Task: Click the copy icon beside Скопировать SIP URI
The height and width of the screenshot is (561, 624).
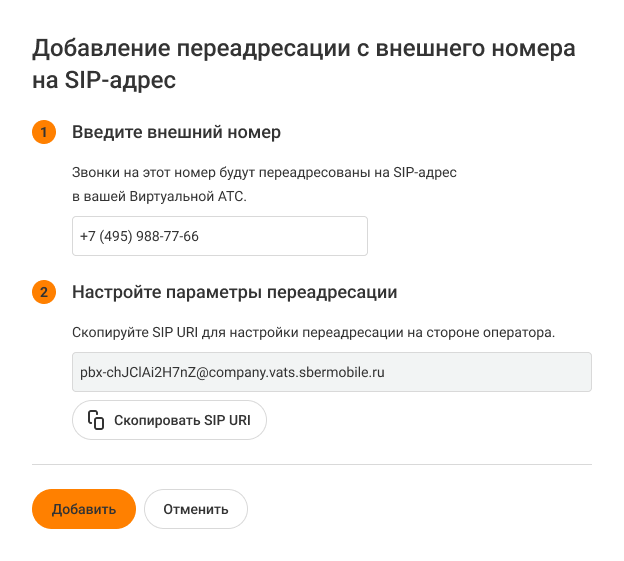Action: [x=96, y=420]
